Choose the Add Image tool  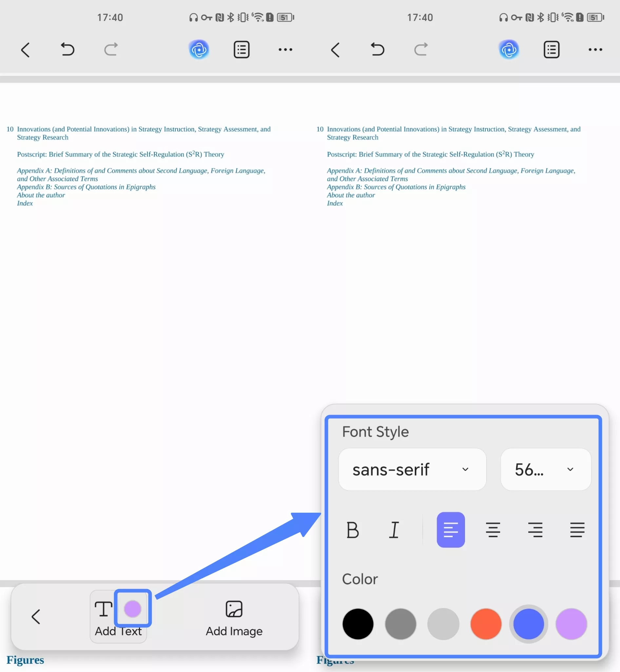[x=234, y=619]
